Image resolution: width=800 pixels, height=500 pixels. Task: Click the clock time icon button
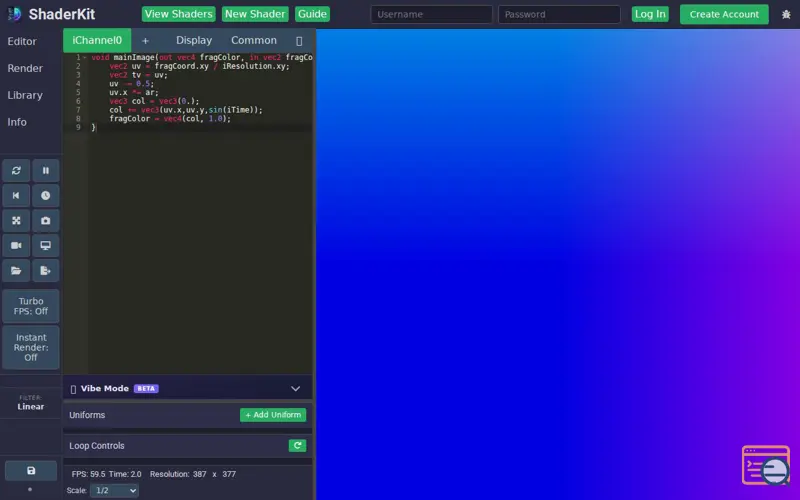pyautogui.click(x=46, y=195)
